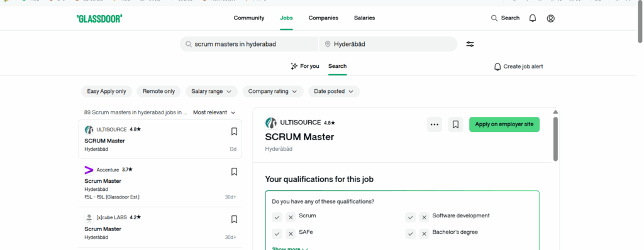Bookmark the [x]cube LABS listing
The width and height of the screenshot is (644, 250).
(x=234, y=219)
